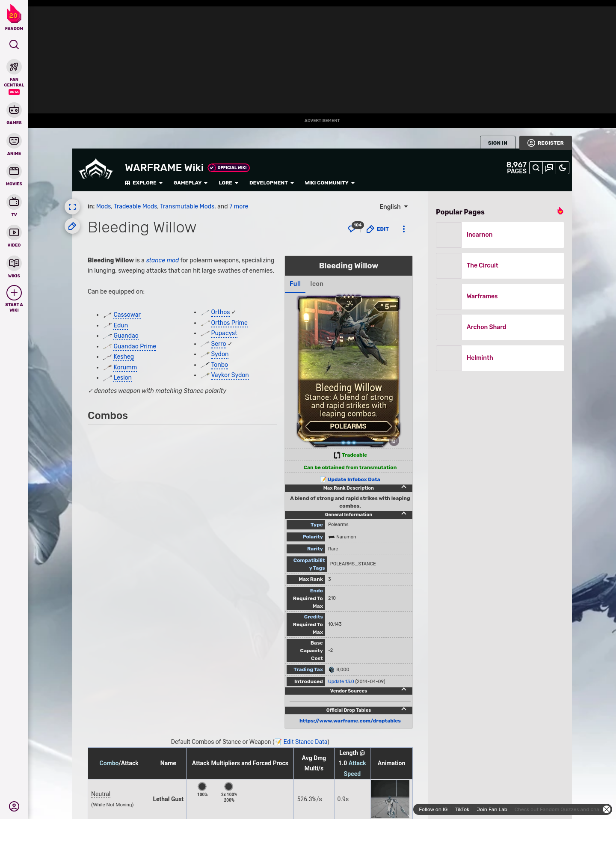Switch to the Full infobox tab
616x856 pixels.
pos(295,284)
